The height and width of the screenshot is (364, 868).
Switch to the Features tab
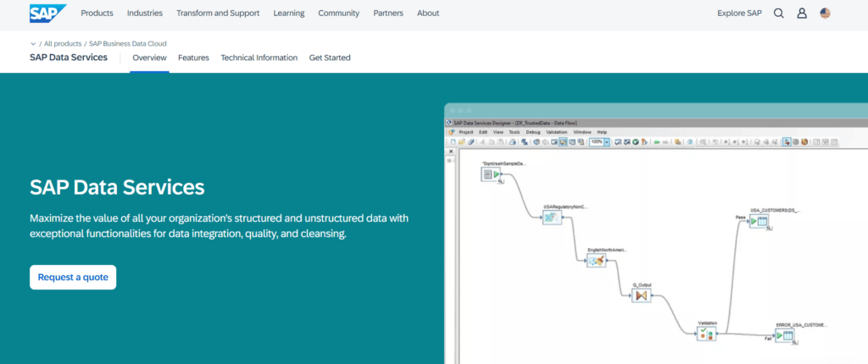point(193,58)
